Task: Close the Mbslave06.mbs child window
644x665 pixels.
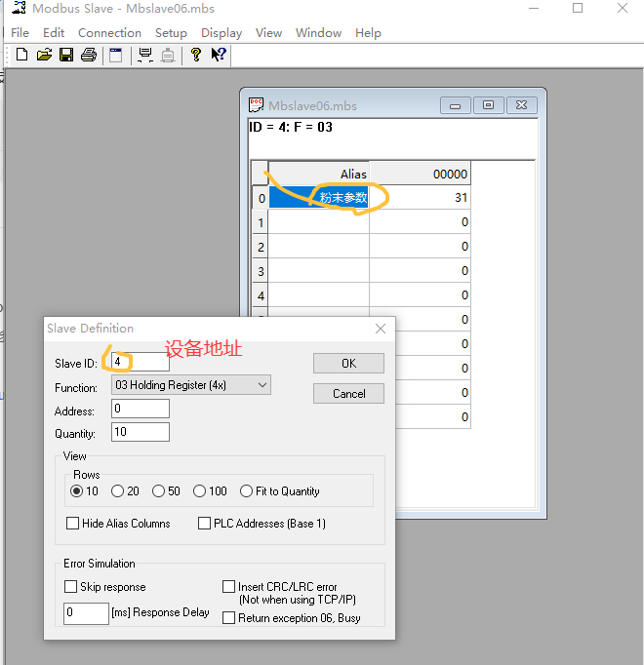Action: tap(522, 105)
